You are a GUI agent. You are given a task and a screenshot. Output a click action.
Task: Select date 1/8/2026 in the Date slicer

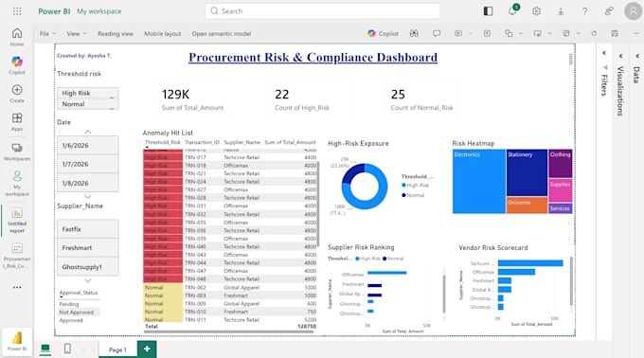pyautogui.click(x=88, y=183)
